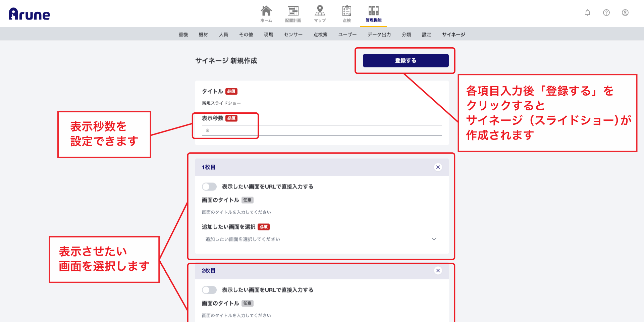Select 設定 submenu tab
The width and height of the screenshot is (644, 322).
pos(427,35)
